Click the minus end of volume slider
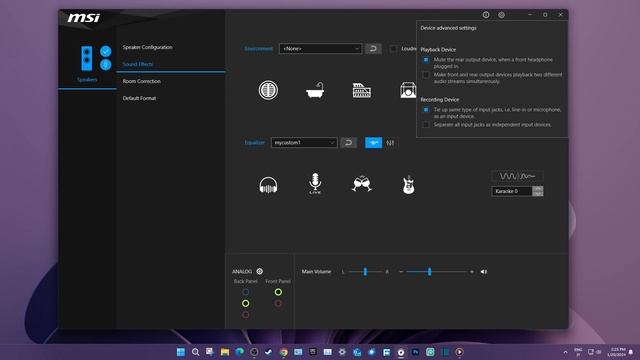This screenshot has width=640, height=360. (401, 272)
